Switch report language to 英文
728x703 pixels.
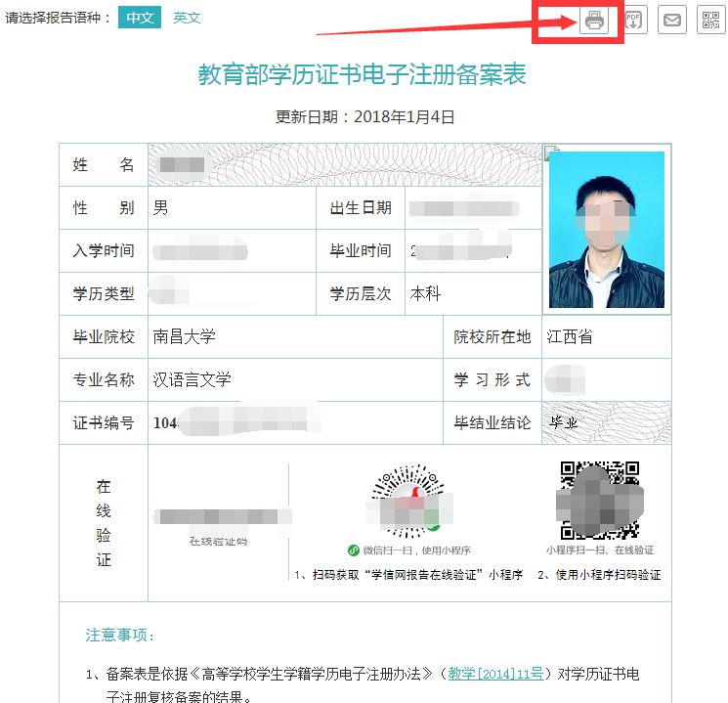pos(187,18)
